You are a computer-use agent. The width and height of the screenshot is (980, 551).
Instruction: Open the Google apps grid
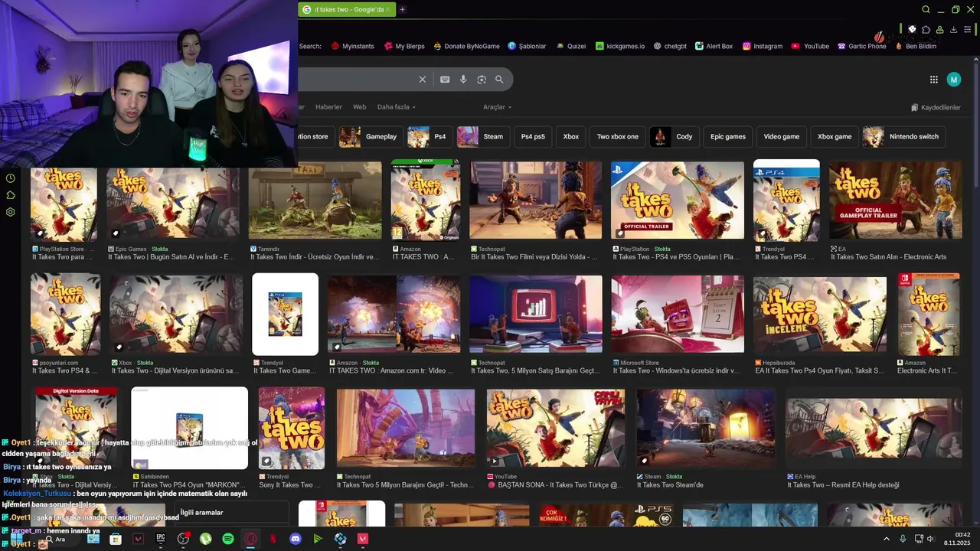934,80
